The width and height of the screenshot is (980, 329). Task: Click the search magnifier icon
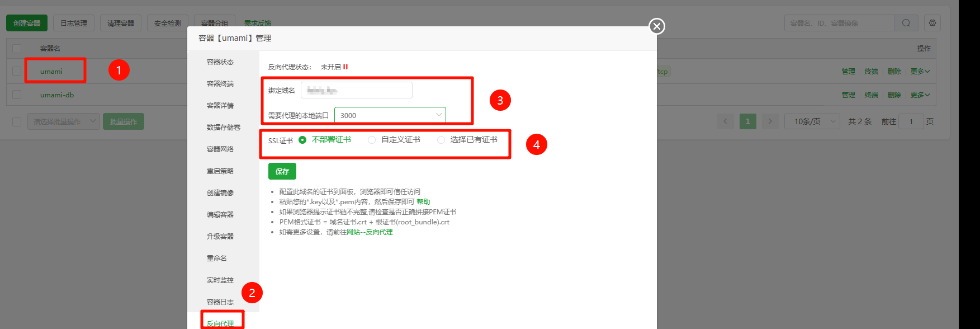pos(906,23)
